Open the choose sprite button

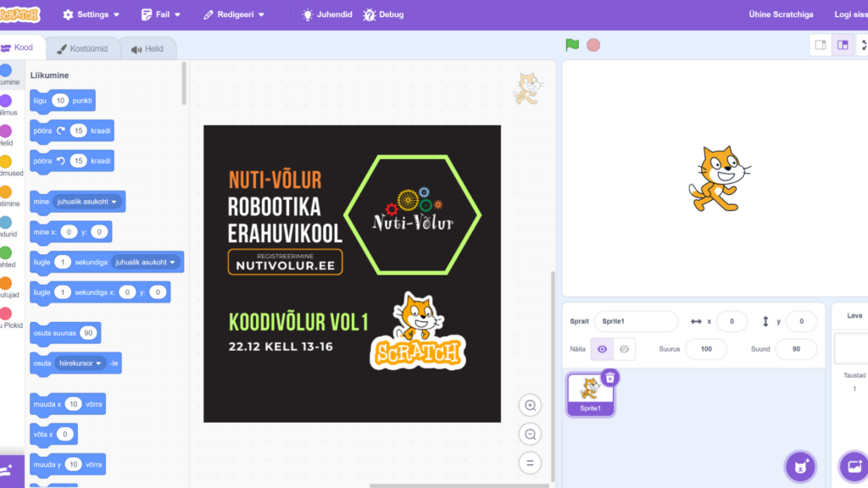click(799, 466)
